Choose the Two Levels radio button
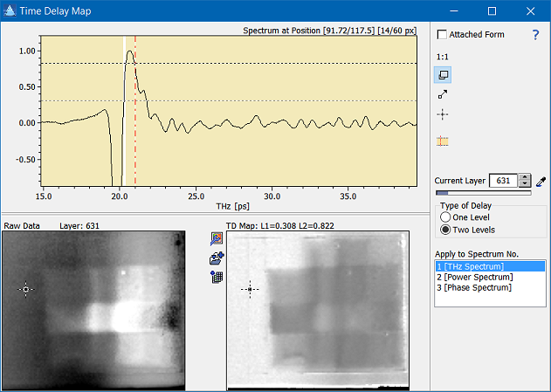The height and width of the screenshot is (392, 551). (445, 230)
